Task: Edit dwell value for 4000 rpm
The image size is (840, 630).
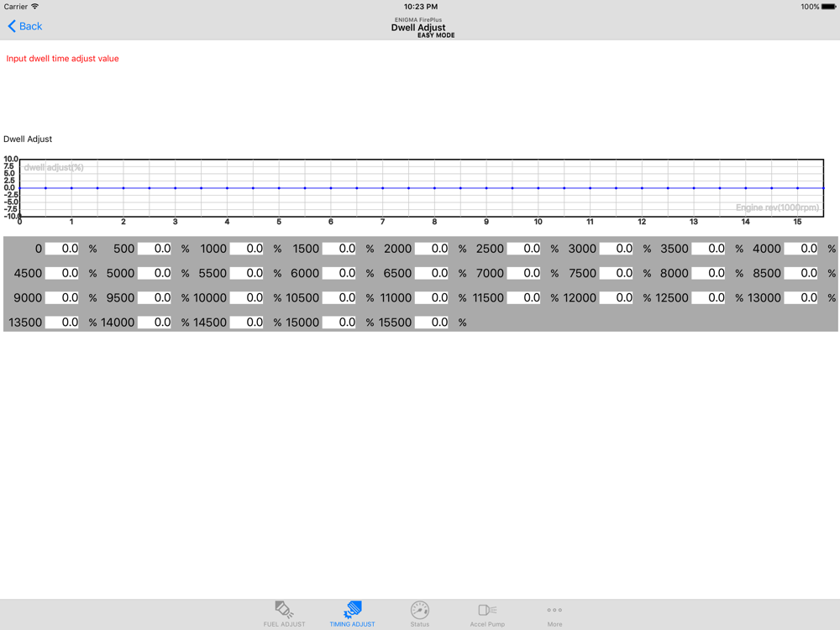Action: 801,249
